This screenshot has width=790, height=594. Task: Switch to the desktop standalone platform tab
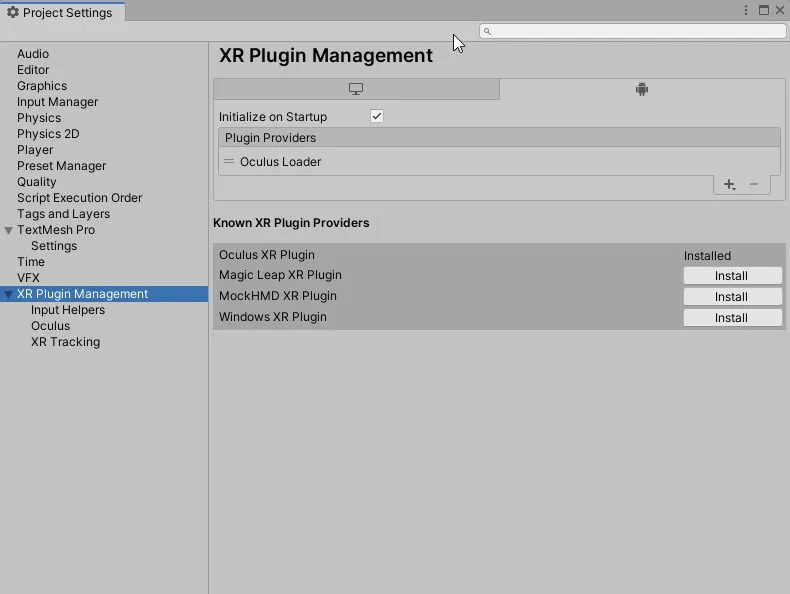coord(356,89)
